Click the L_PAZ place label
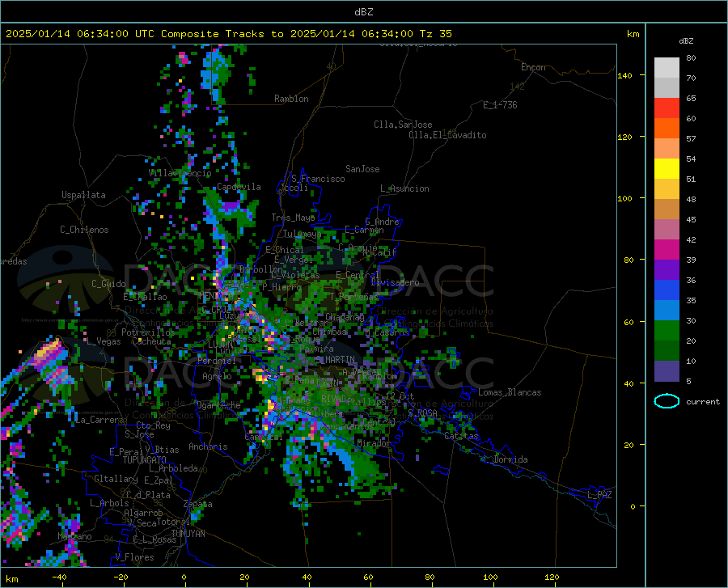Screen dimensions: 728x588 (599, 495)
